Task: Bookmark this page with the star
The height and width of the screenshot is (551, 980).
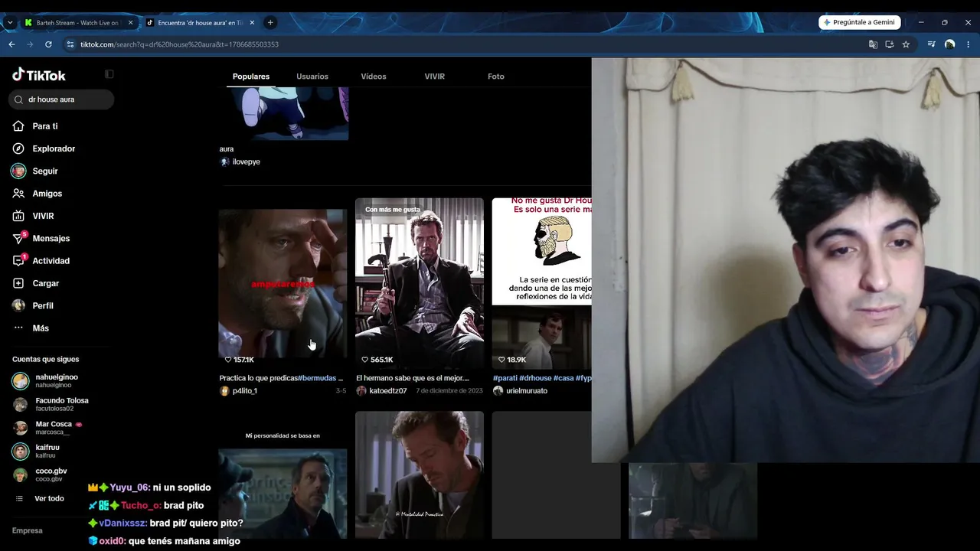Action: 906,44
